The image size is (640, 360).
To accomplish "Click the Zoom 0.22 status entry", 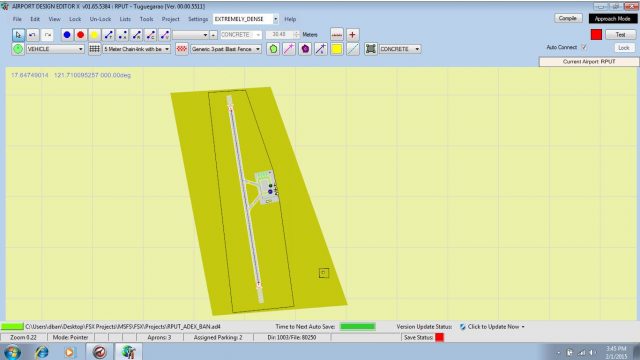I will click(23, 338).
